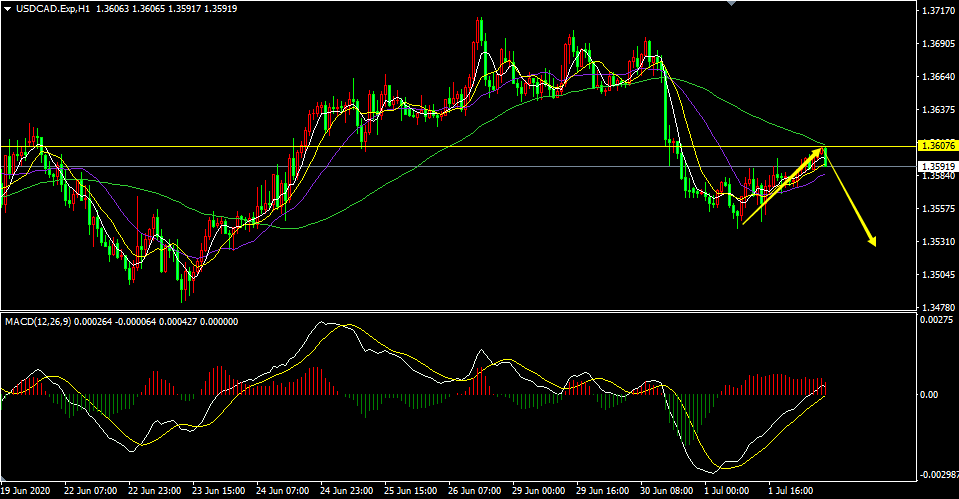959x499 pixels.
Task: Click the 23 Jun 15:00 time label
Action: coord(219,490)
